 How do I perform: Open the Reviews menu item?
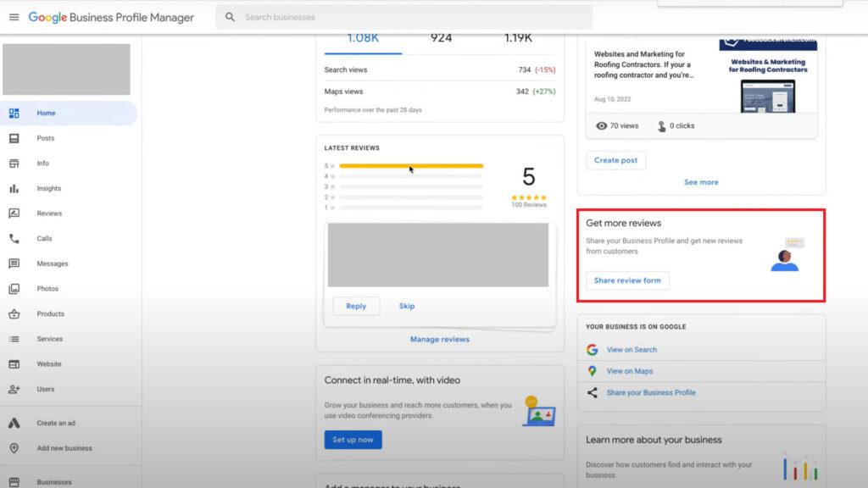tap(69, 213)
